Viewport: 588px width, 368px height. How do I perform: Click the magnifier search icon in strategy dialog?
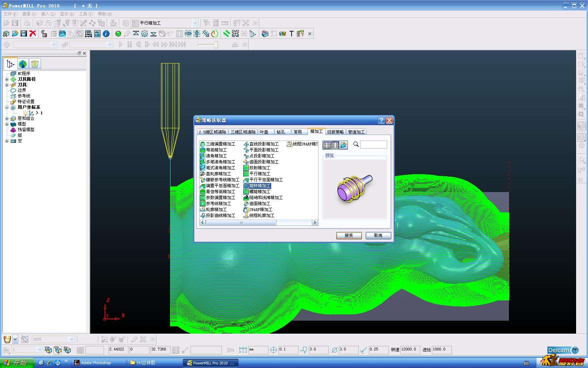tap(356, 144)
